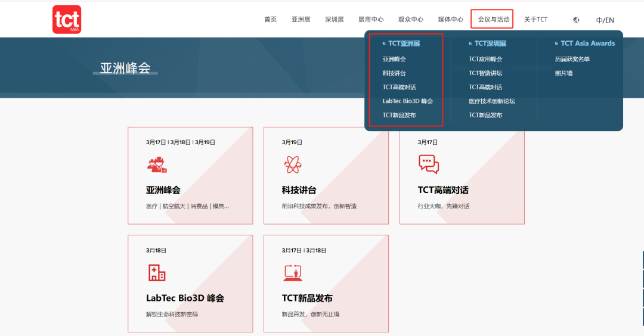This screenshot has height=336, width=644.
Task: Select 医疗技术创新论坛 in the dropdown
Action: (x=491, y=101)
